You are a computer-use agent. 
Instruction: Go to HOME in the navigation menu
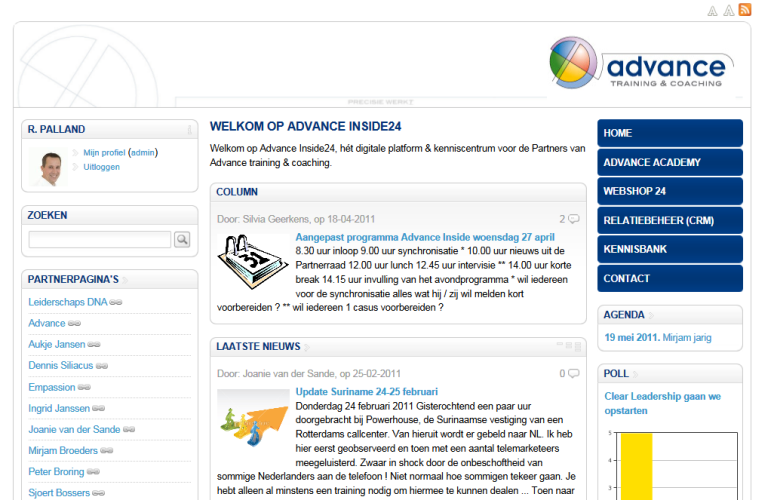670,133
